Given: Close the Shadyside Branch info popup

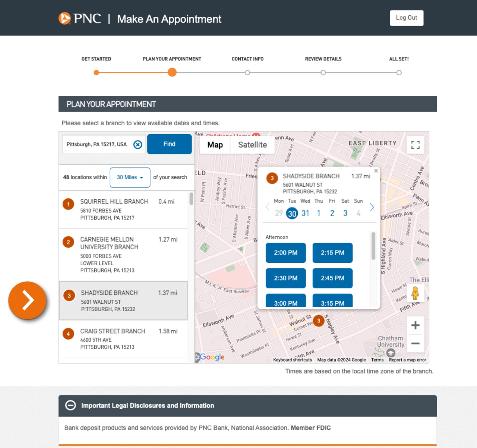Looking at the screenshot, I should tap(376, 170).
